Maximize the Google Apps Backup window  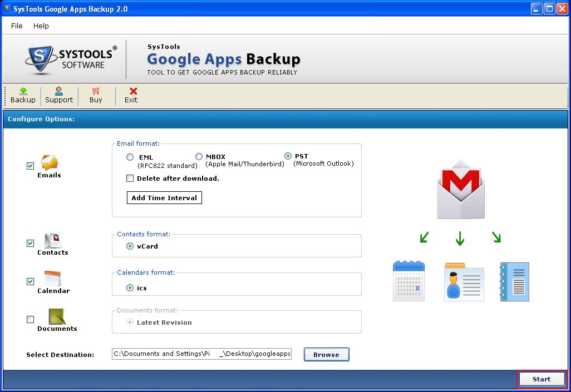click(549, 9)
